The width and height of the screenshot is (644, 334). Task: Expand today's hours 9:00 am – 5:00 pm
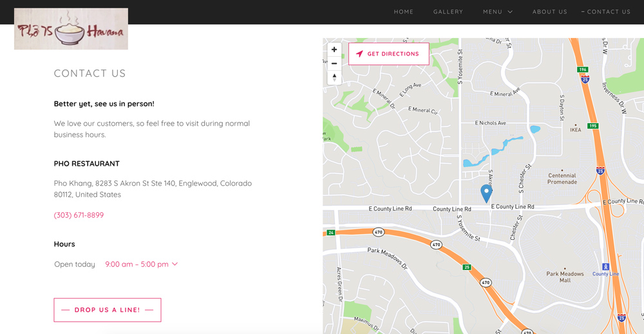tap(141, 264)
